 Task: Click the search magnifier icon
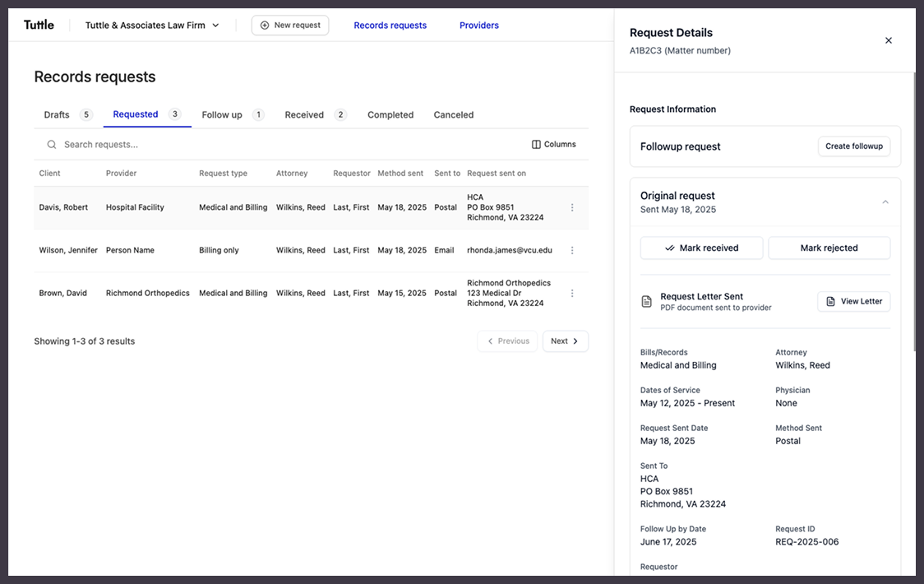point(52,145)
